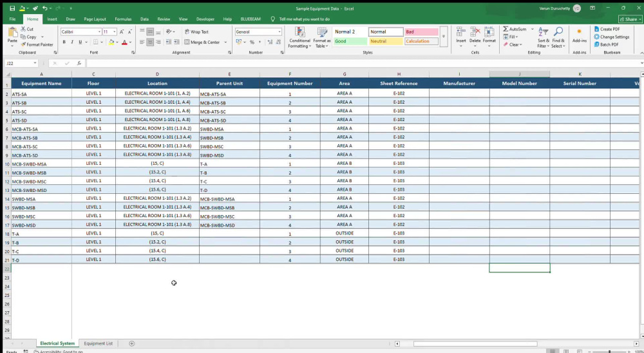Viewport: 644px width, 353px height.
Task: Save the workbook from Quick Access toolbar
Action: [12, 8]
